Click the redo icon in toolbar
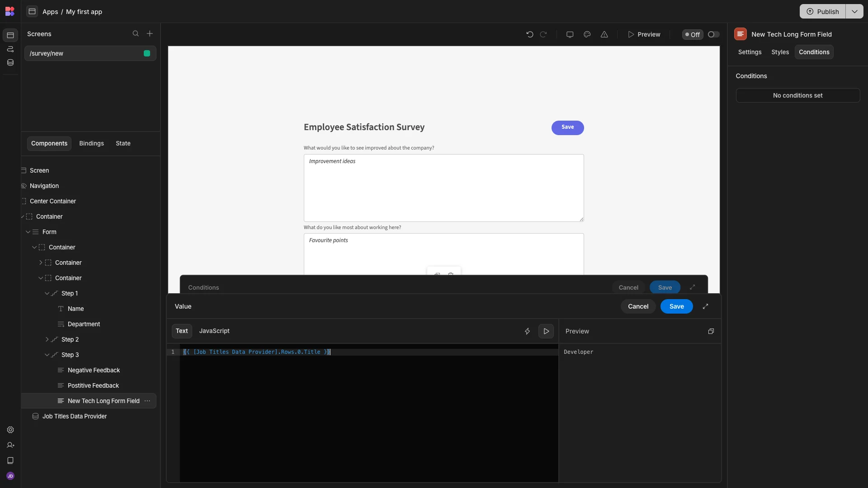868x488 pixels. [x=543, y=34]
